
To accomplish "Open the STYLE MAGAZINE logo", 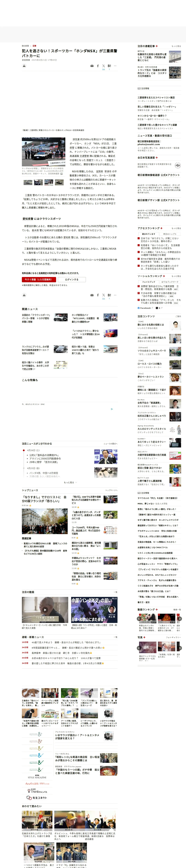I will click(x=37, y=777).
